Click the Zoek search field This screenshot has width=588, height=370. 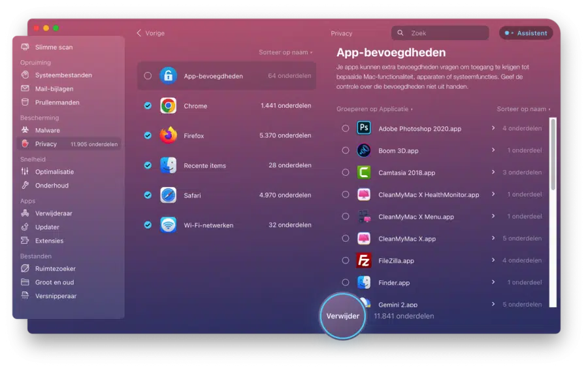(440, 33)
